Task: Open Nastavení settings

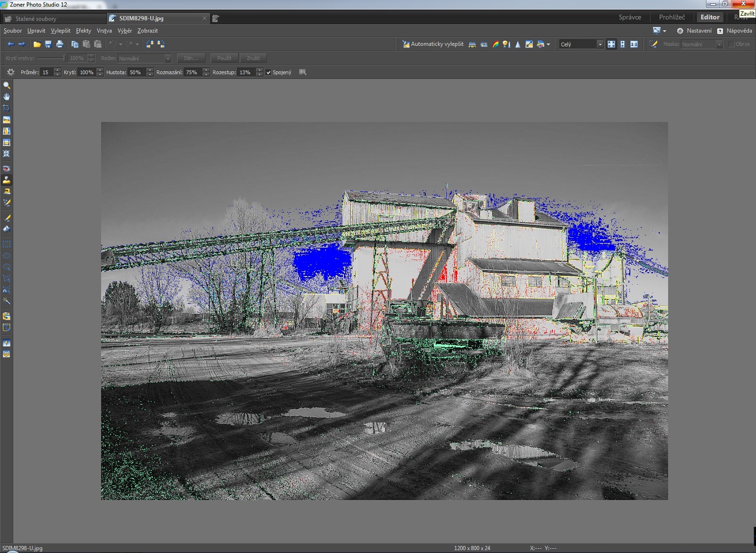Action: (x=694, y=31)
